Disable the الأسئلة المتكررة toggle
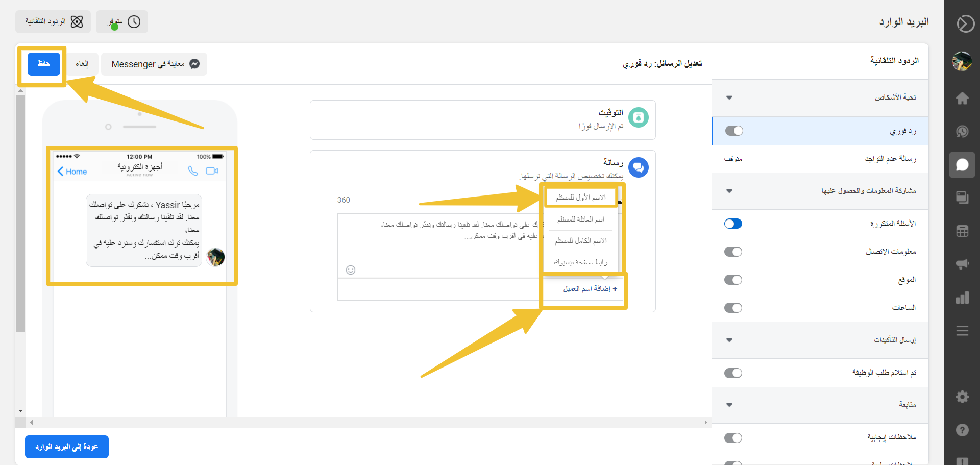980x465 pixels. (733, 224)
